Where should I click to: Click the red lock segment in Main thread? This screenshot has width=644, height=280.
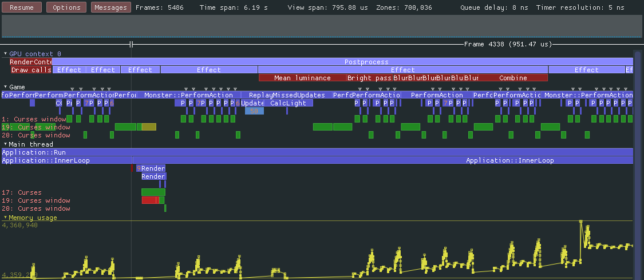[149, 200]
